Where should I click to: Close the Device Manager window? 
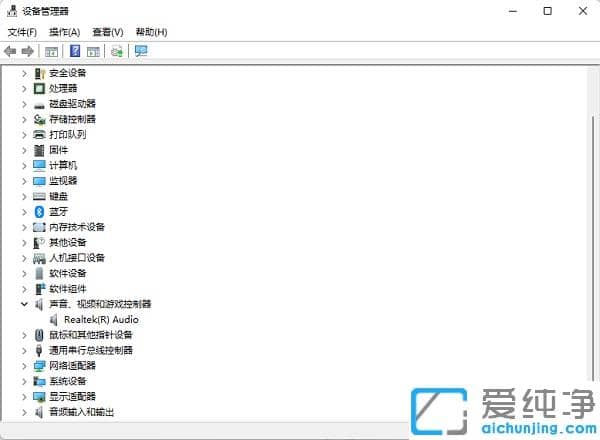pyautogui.click(x=583, y=11)
